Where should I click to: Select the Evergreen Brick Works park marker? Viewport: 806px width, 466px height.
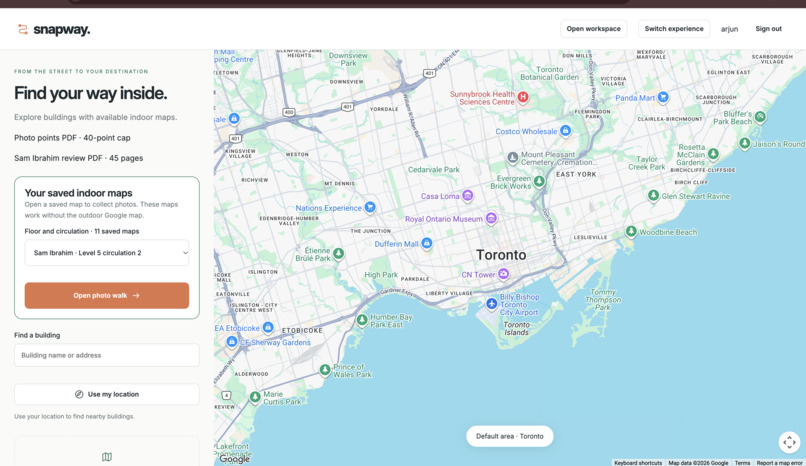(x=539, y=181)
